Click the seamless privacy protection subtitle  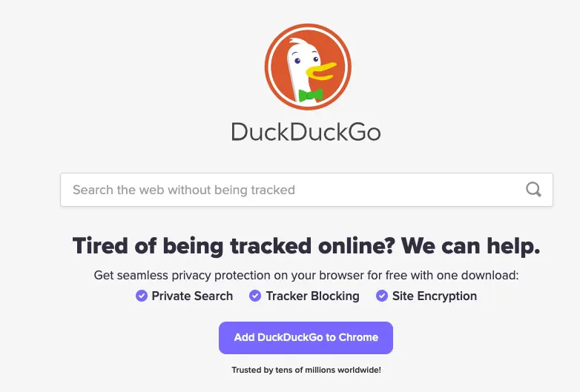(x=306, y=275)
